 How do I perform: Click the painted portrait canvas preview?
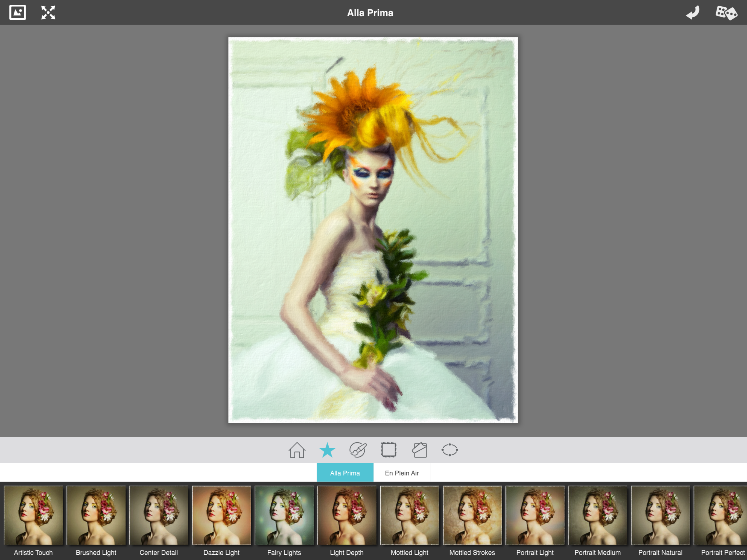point(373,230)
